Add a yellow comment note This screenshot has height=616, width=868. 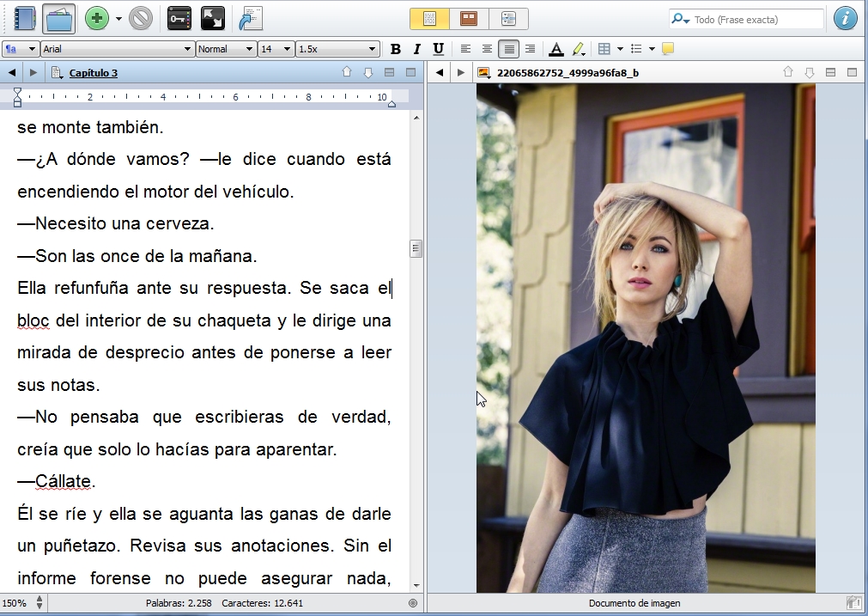[668, 49]
